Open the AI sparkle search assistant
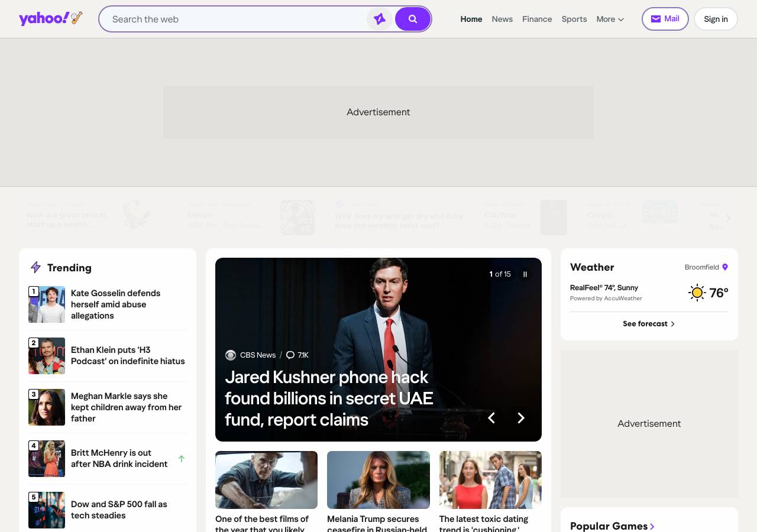Viewport: 757px width, 532px height. point(380,19)
